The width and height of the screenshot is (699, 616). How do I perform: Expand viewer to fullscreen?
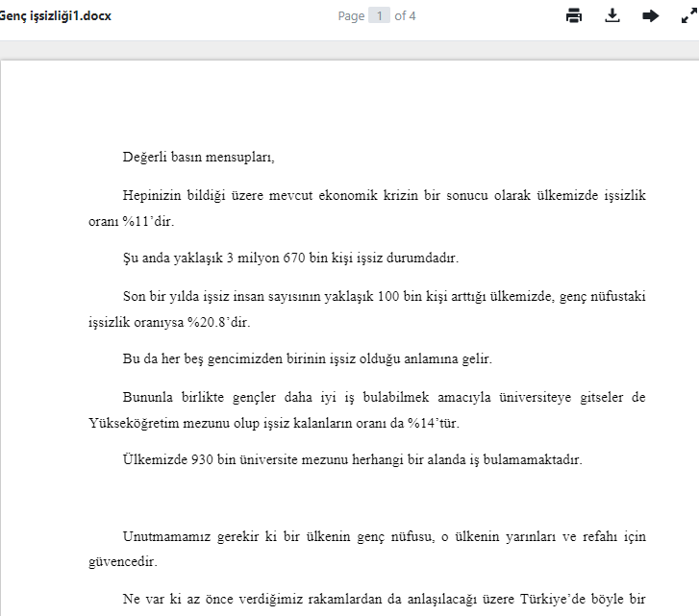[689, 16]
